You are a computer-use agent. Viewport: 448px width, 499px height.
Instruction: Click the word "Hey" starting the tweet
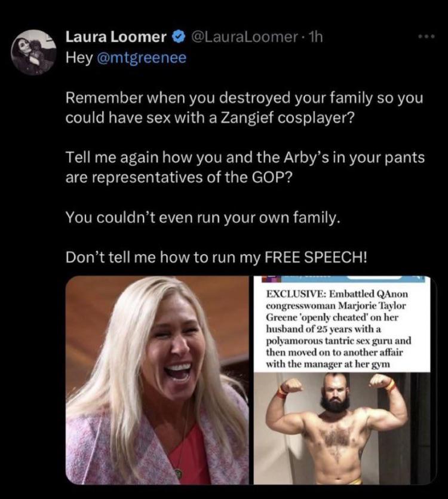click(79, 57)
